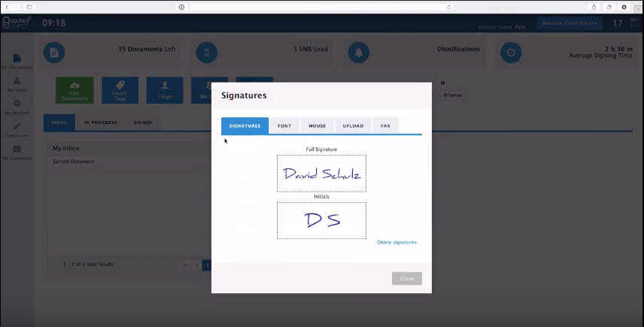Open My Documents in sidebar
Viewport: 644px width, 327px height.
17,58
